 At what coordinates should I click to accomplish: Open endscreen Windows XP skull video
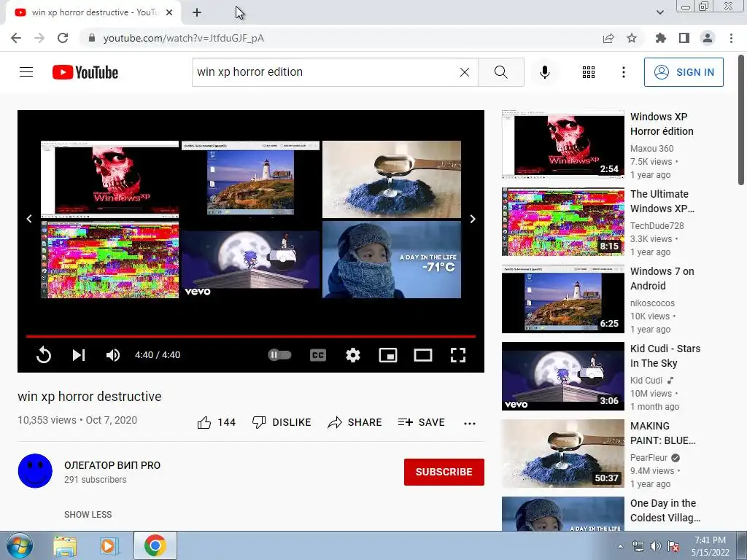pyautogui.click(x=109, y=179)
